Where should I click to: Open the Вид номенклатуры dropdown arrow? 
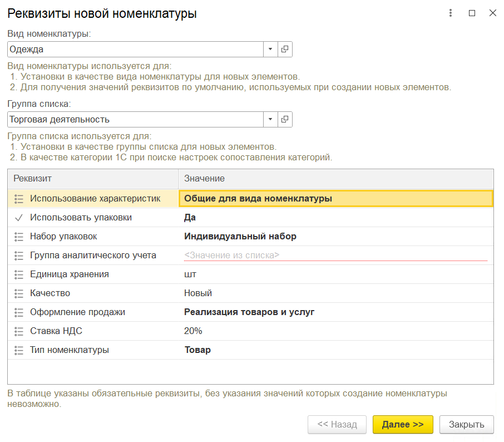tap(270, 49)
